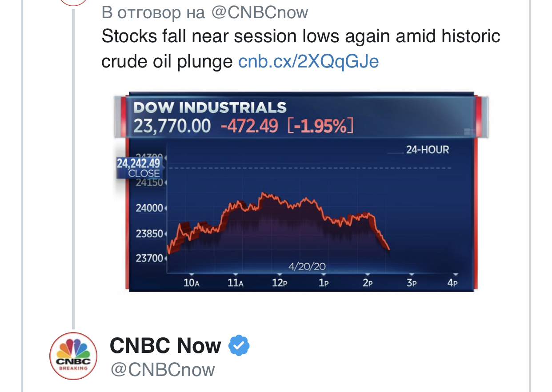Click the 2P time marker
552x392 pixels.
(367, 283)
